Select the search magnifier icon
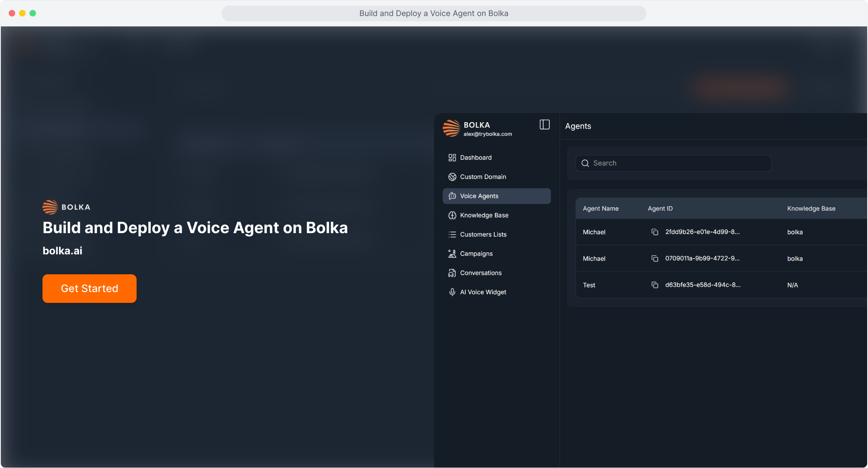 click(x=585, y=163)
